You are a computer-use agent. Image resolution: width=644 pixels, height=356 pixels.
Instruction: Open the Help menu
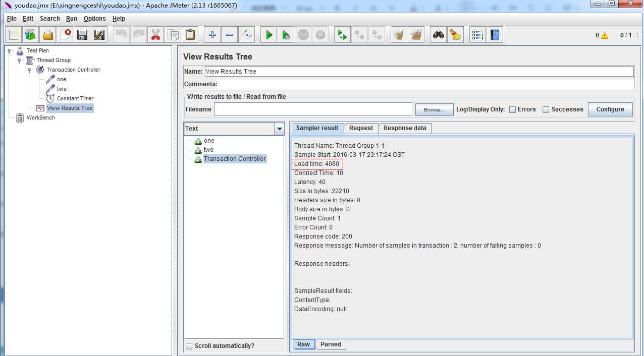[x=119, y=19]
